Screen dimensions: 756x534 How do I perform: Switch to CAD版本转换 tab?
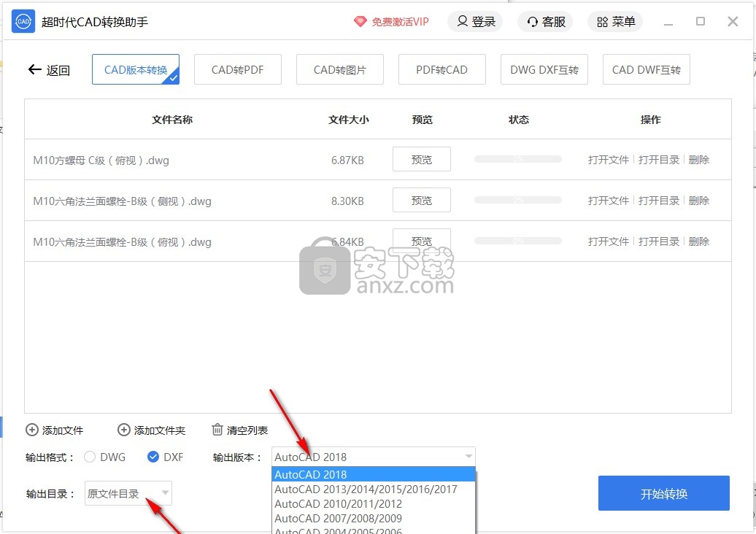click(136, 69)
